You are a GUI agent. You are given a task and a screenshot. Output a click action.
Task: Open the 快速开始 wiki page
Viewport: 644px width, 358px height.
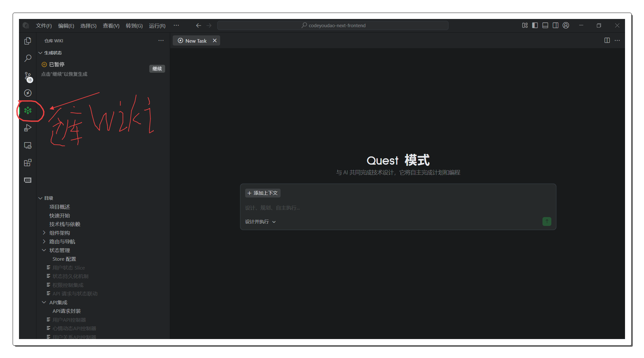(59, 215)
